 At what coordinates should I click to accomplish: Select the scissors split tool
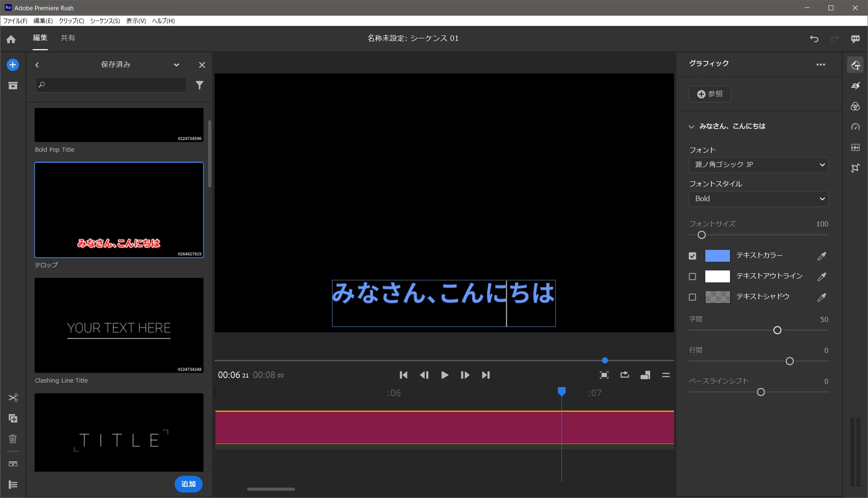(13, 398)
